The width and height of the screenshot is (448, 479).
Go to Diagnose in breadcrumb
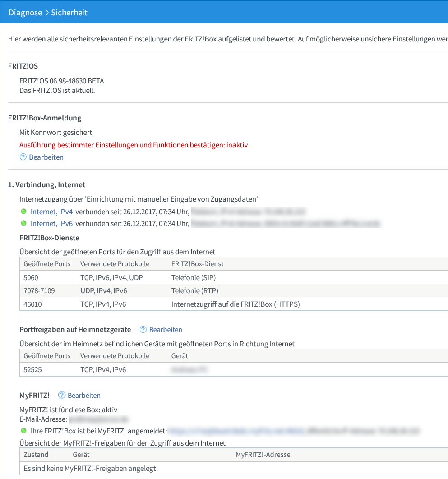[25, 13]
